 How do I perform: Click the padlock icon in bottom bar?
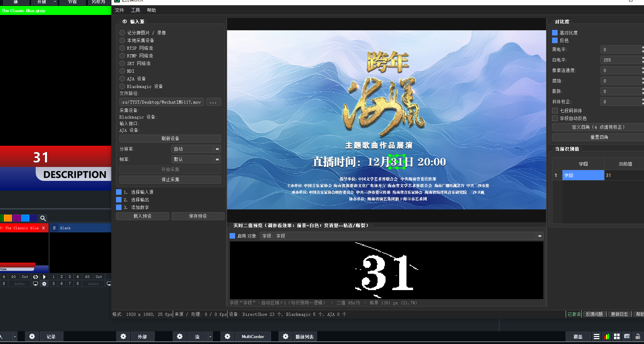638,336
